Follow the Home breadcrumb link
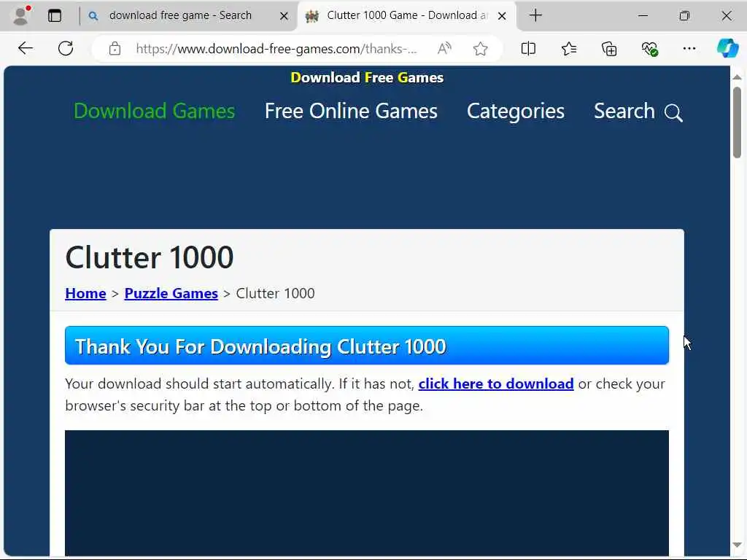The height and width of the screenshot is (560, 747). [x=86, y=293]
